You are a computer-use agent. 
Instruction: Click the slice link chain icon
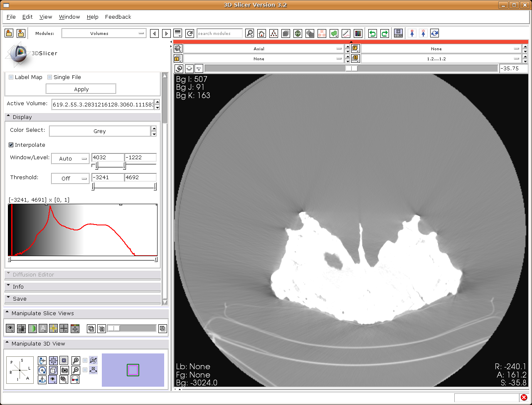click(179, 69)
